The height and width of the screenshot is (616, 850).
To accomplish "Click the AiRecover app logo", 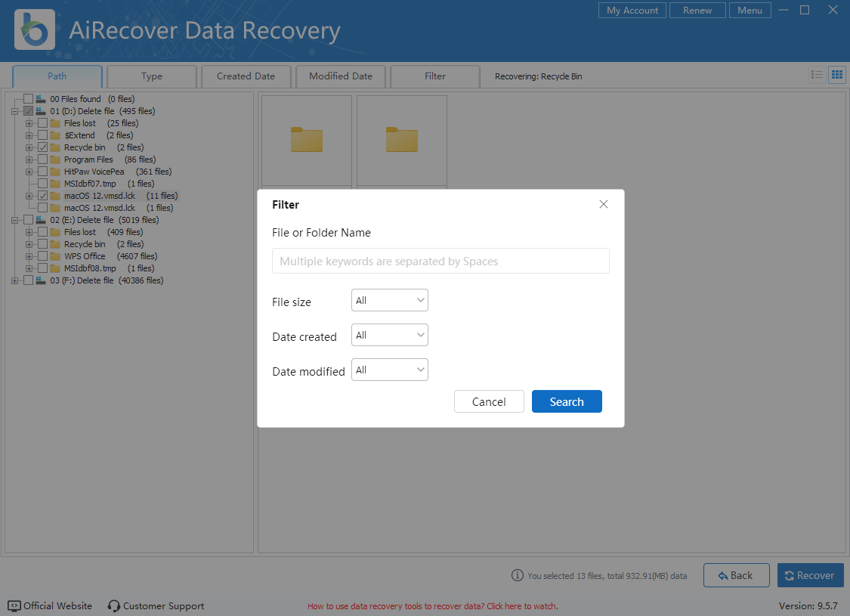I will pyautogui.click(x=35, y=29).
